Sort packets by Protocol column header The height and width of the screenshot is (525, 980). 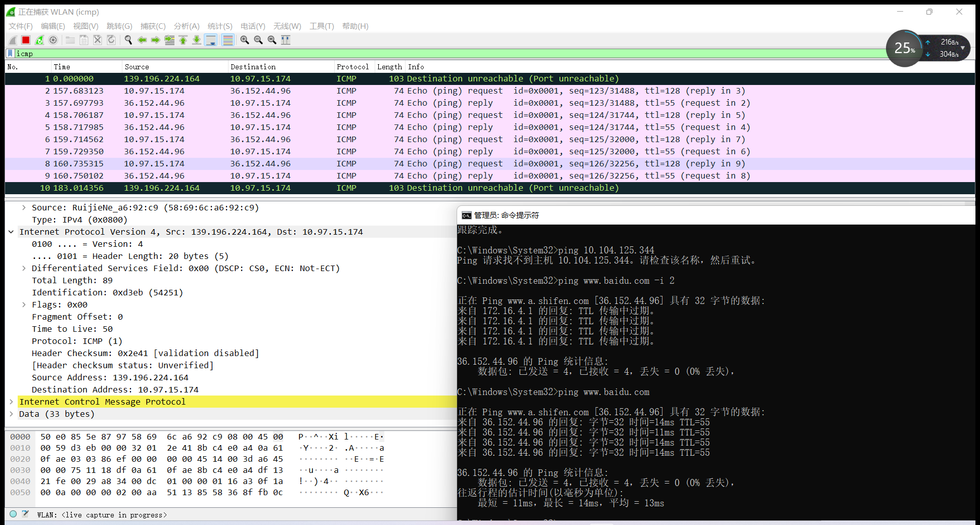[x=354, y=67]
